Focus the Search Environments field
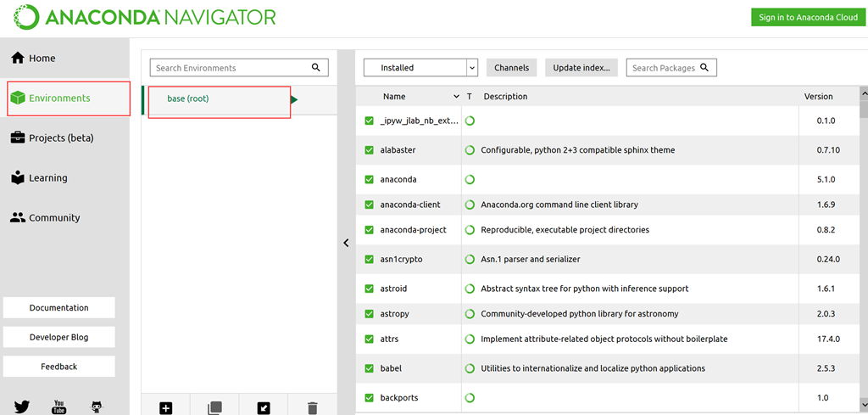 (229, 68)
